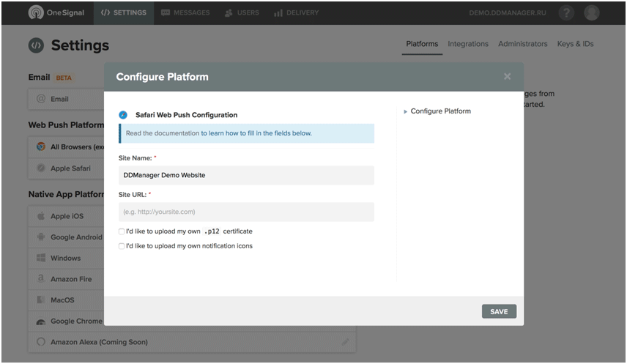This screenshot has width=627, height=364.
Task: Select the Windows platform label
Action: (66, 258)
